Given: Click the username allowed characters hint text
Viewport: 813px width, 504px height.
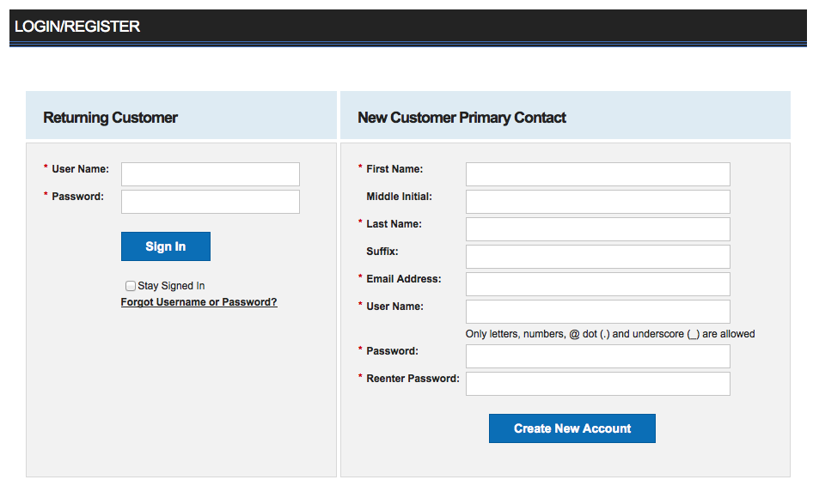Looking at the screenshot, I should [x=610, y=334].
